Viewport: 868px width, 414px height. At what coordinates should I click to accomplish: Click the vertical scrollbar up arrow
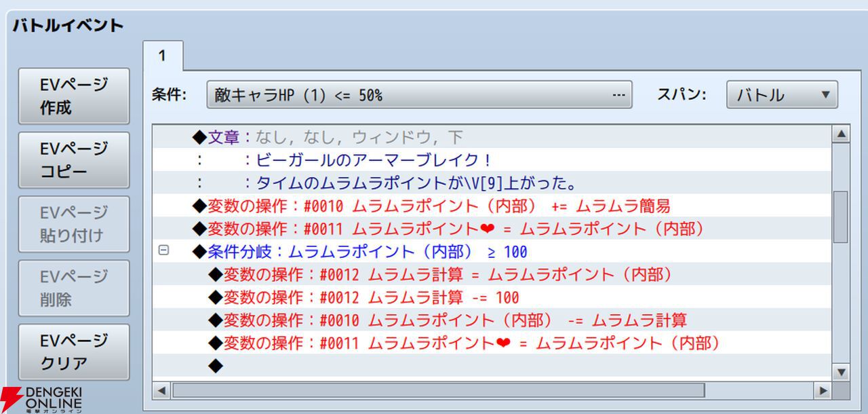tap(841, 134)
